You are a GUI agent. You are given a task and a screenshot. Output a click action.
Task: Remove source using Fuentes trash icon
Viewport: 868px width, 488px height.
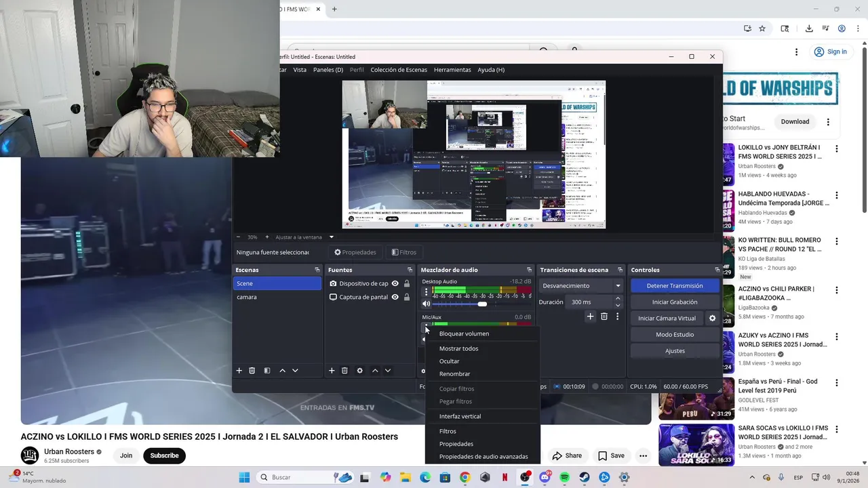tap(344, 371)
